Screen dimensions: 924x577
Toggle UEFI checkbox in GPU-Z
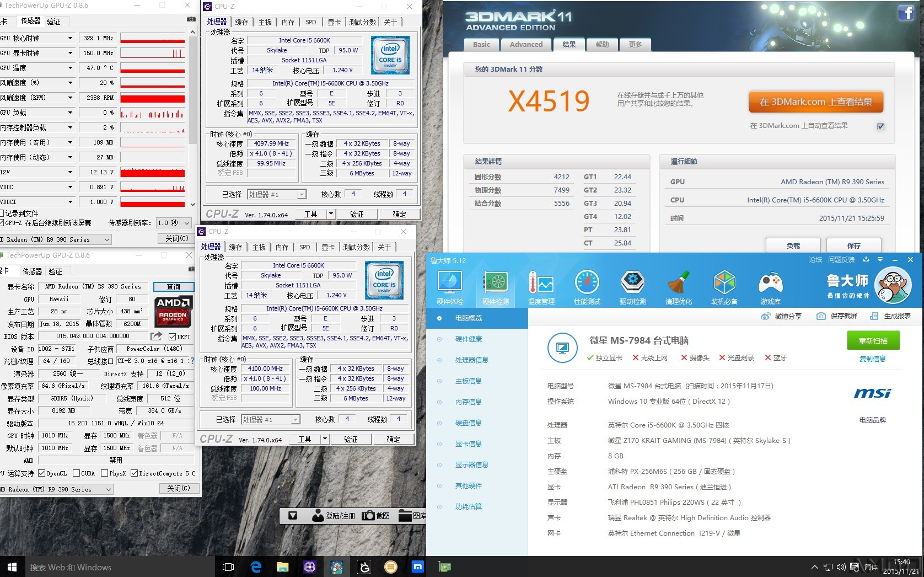click(x=172, y=336)
